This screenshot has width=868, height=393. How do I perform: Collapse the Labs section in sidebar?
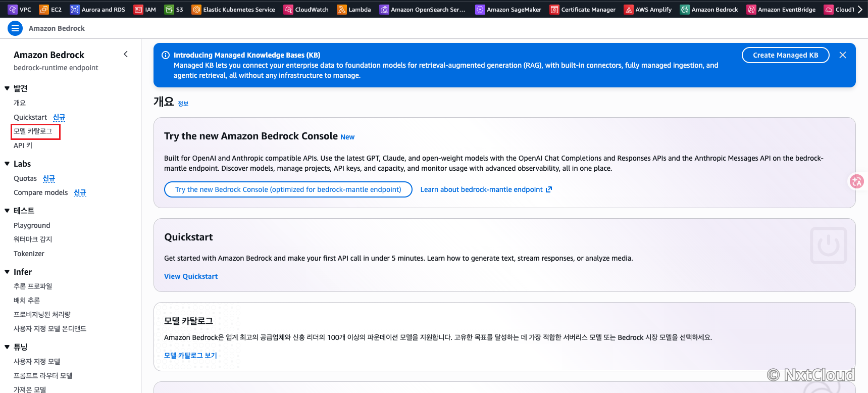(7, 164)
